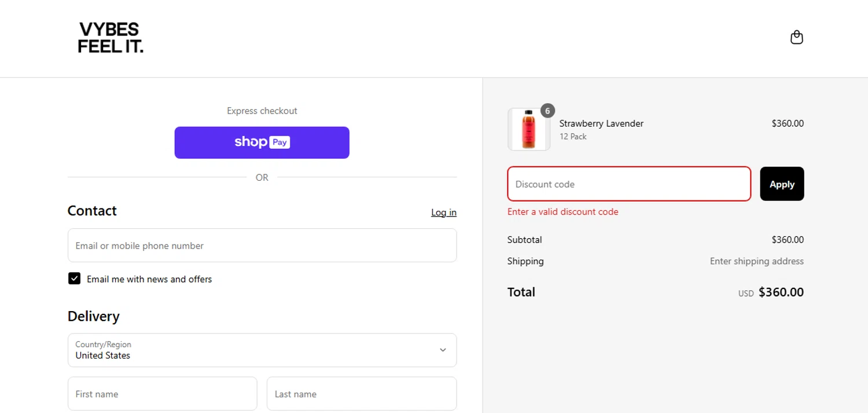Focus the Last name field

[362, 394]
